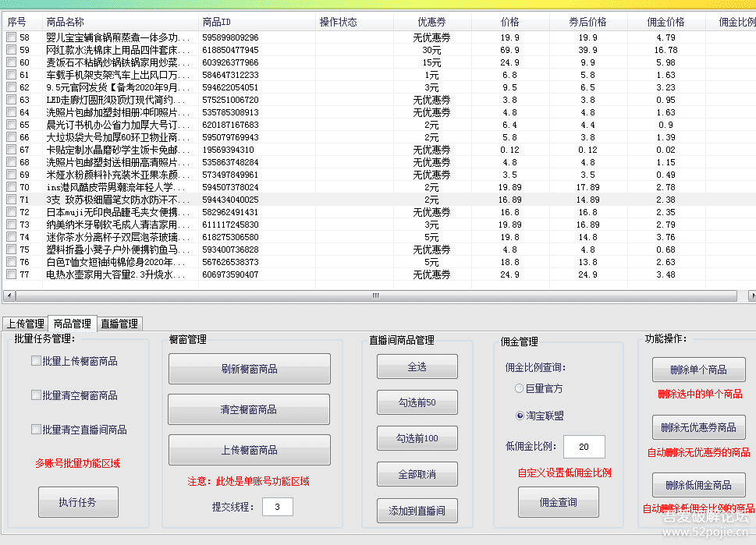
Task: Sort by 券后价格 column header
Action: 589,22
